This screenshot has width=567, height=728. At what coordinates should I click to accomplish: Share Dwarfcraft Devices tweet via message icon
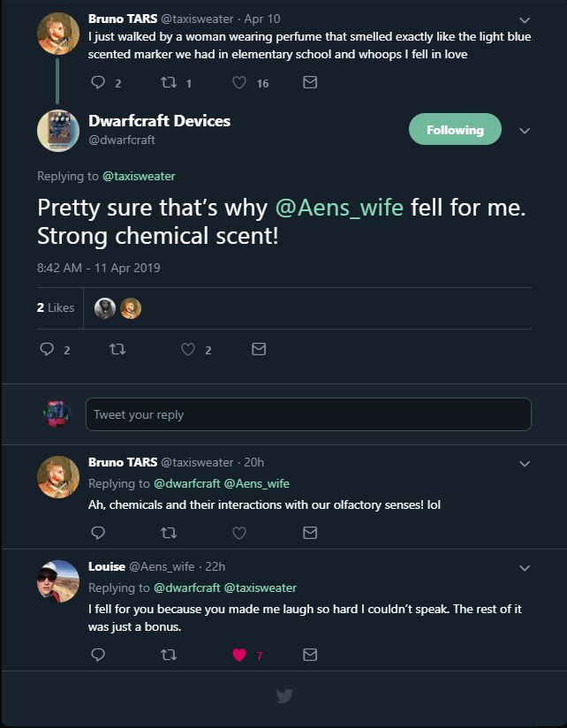[259, 350]
